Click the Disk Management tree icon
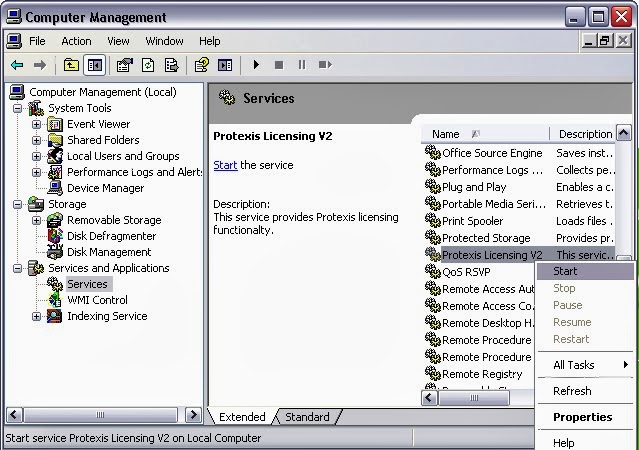 click(55, 252)
